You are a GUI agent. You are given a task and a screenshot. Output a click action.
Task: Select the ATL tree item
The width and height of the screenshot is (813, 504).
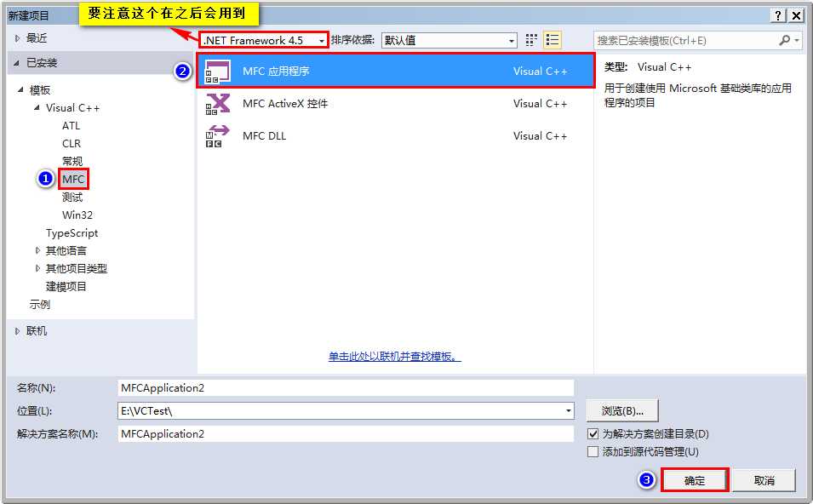(71, 125)
